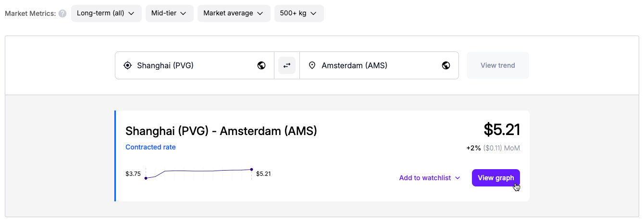Image resolution: width=644 pixels, height=222 pixels.
Task: Click the Contracted rate link
Action: pos(150,147)
